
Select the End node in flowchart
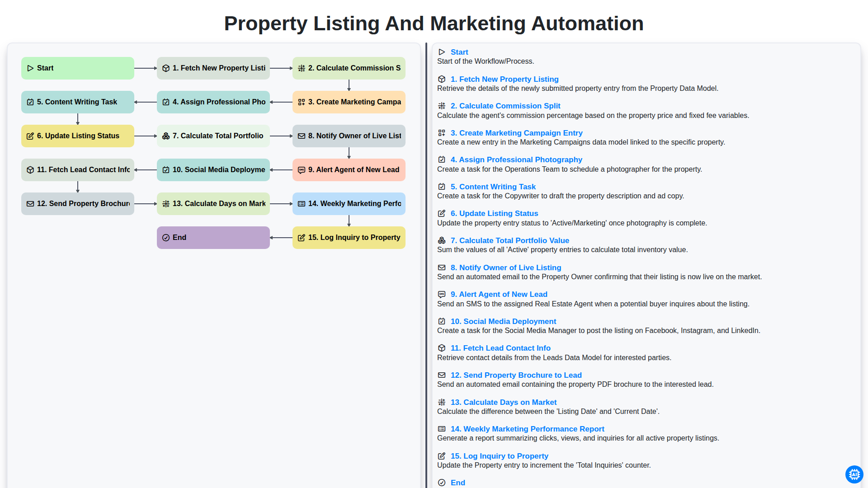[x=213, y=238]
